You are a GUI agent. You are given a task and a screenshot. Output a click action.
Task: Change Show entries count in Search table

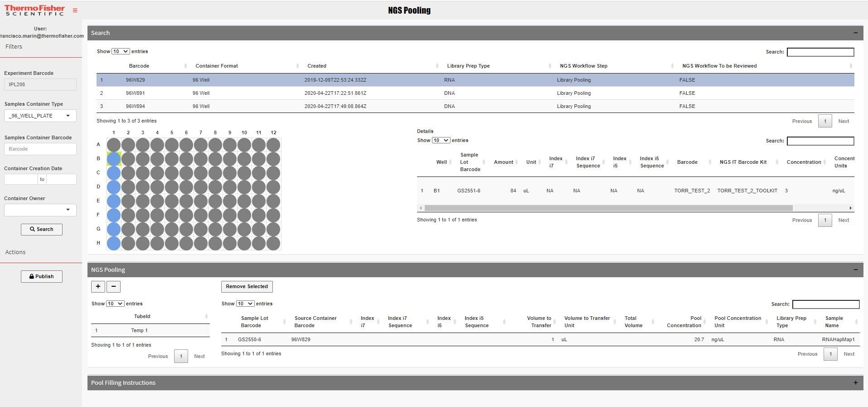pyautogui.click(x=121, y=51)
